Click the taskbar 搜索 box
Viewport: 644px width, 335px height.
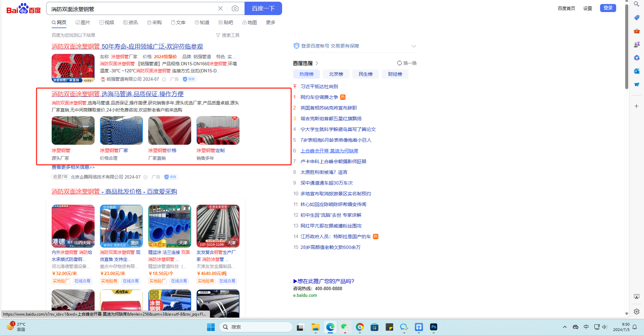pos(256,327)
